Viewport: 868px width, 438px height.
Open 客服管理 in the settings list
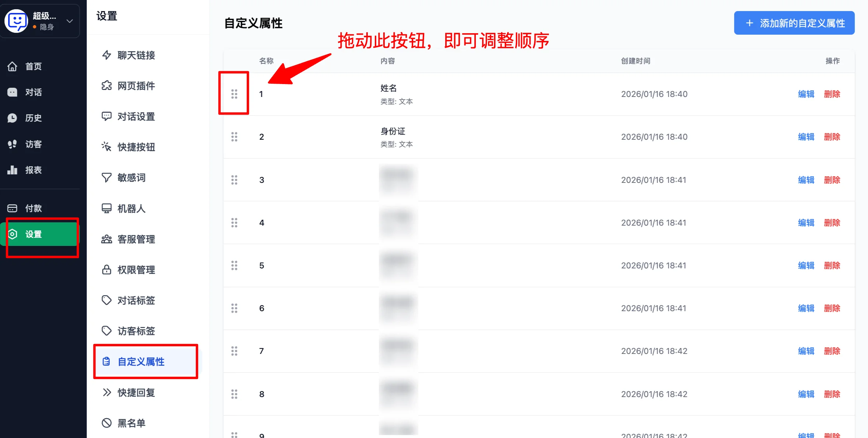click(x=136, y=239)
